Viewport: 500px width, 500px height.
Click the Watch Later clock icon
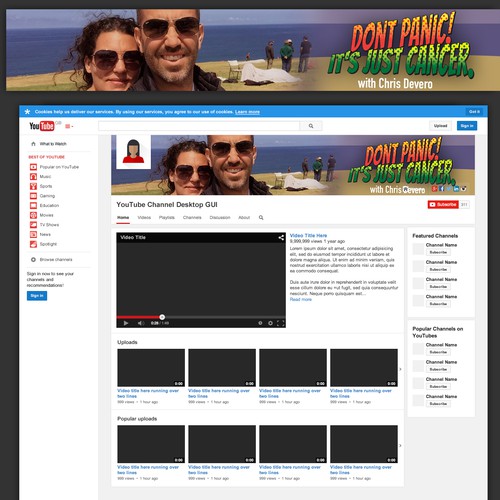coord(260,323)
